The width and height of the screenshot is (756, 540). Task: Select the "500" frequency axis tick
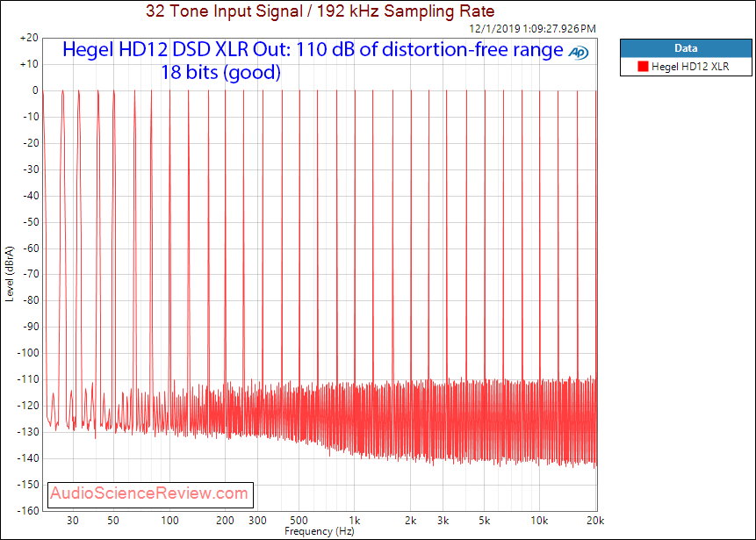pos(299,521)
